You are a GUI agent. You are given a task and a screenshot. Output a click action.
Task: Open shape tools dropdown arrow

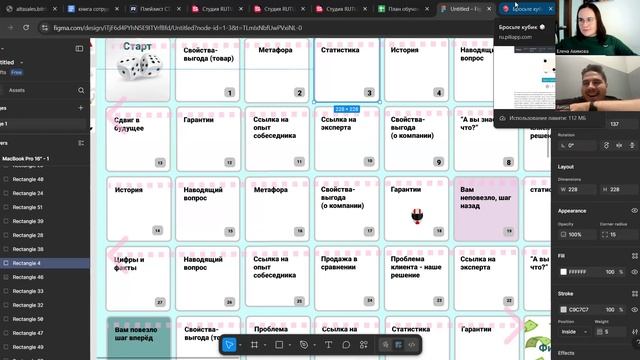tap(290, 345)
